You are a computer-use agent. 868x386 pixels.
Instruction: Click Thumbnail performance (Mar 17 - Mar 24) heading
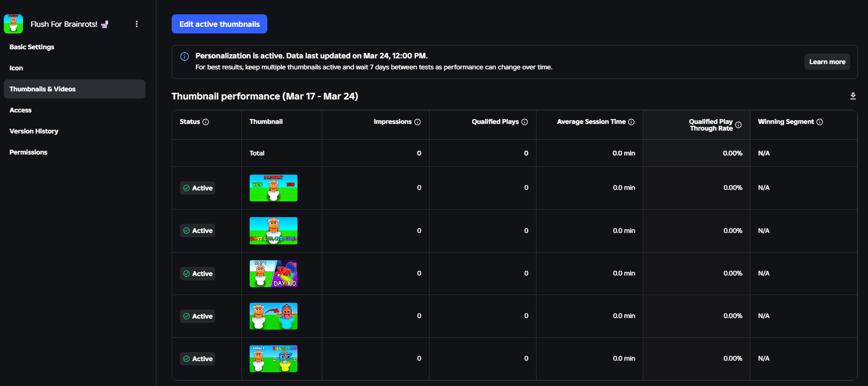[x=265, y=96]
